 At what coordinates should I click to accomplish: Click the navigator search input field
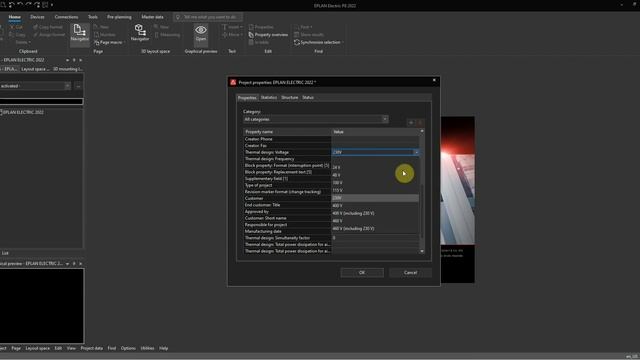[x=42, y=101]
